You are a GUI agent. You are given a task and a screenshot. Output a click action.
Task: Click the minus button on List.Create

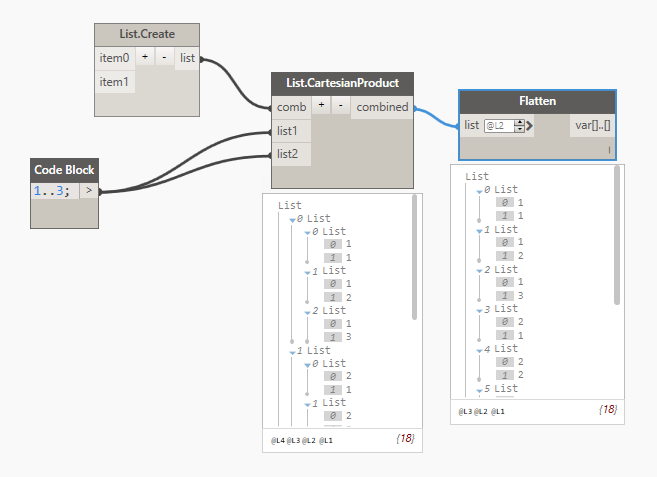coord(164,58)
